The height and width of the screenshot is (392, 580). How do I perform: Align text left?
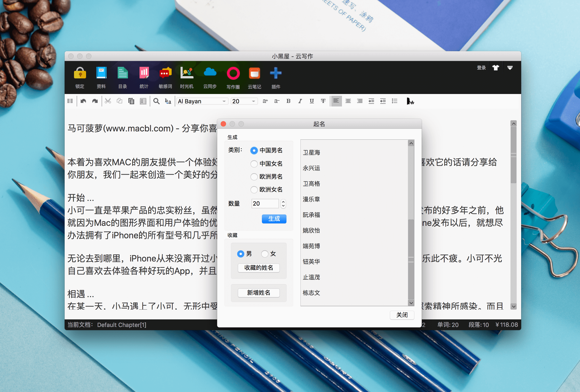pos(336,101)
